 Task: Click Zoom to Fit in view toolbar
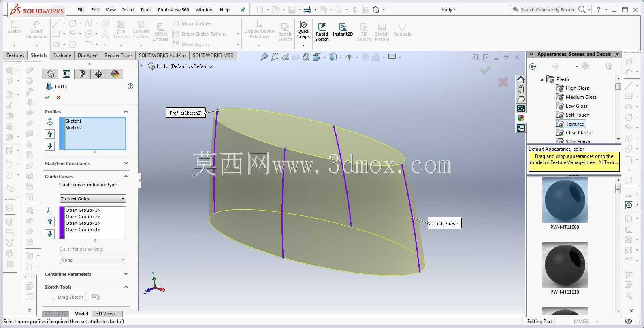[x=264, y=58]
